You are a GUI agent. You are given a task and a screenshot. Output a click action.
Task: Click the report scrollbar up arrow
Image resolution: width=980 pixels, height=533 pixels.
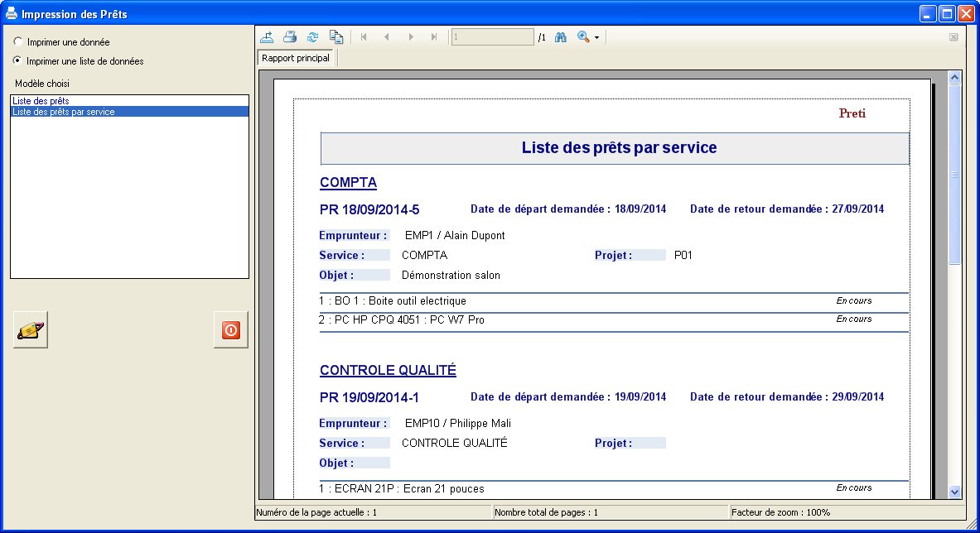(954, 78)
